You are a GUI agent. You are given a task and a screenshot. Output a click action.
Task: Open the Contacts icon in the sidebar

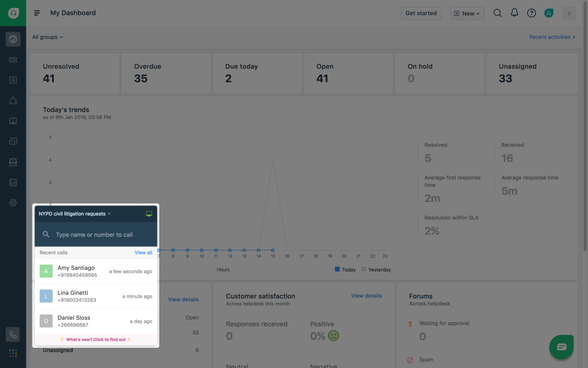pyautogui.click(x=13, y=81)
